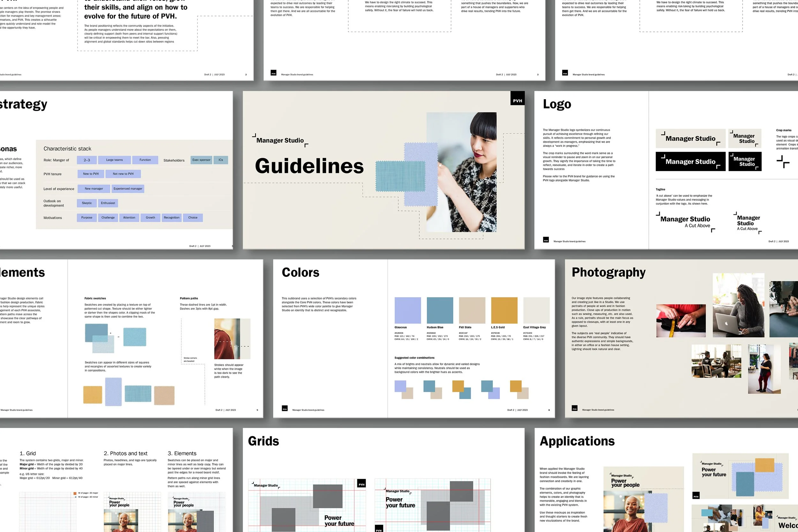
Task: Click the PVH logo in the Colors page footer
Action: click(285, 408)
